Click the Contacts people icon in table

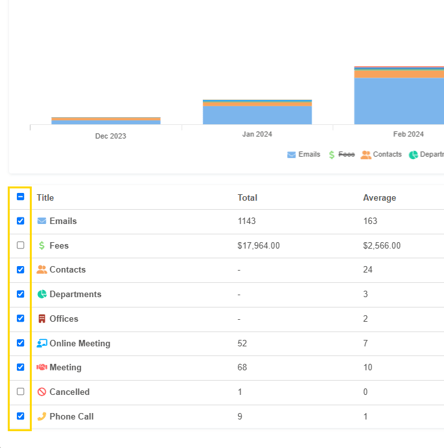(x=42, y=270)
